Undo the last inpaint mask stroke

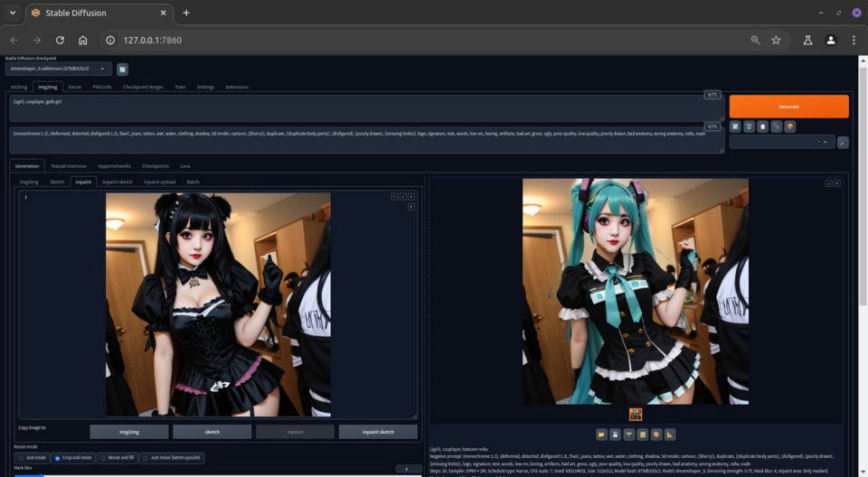click(395, 196)
